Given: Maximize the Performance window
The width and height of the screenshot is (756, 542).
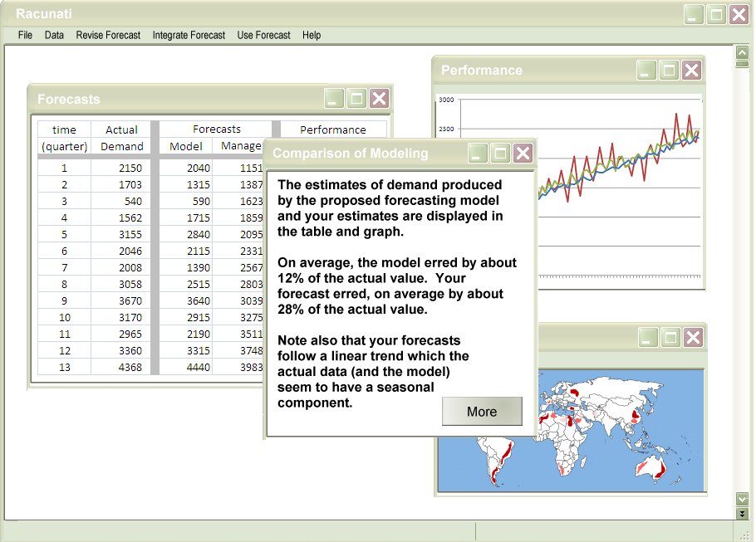Looking at the screenshot, I should 669,71.
